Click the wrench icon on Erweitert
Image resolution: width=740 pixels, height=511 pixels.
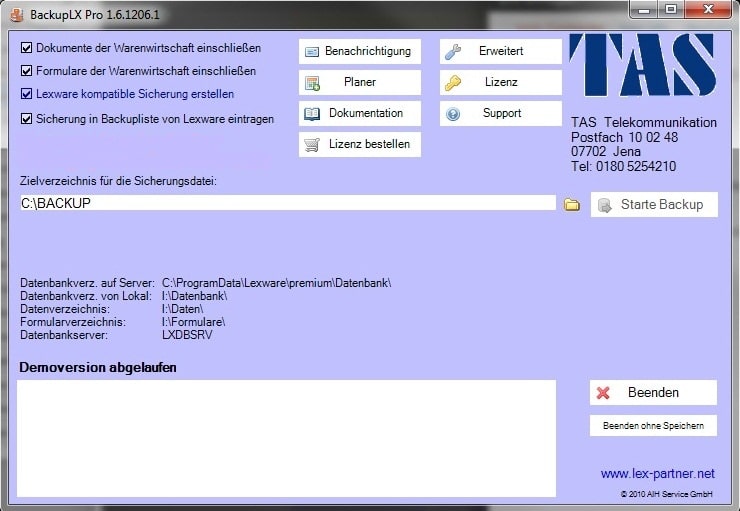pos(453,51)
